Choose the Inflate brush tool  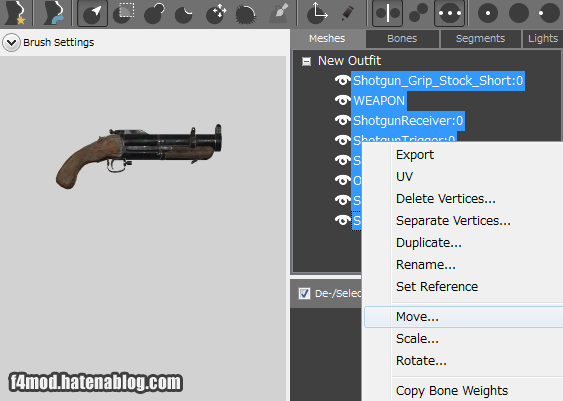[x=154, y=13]
